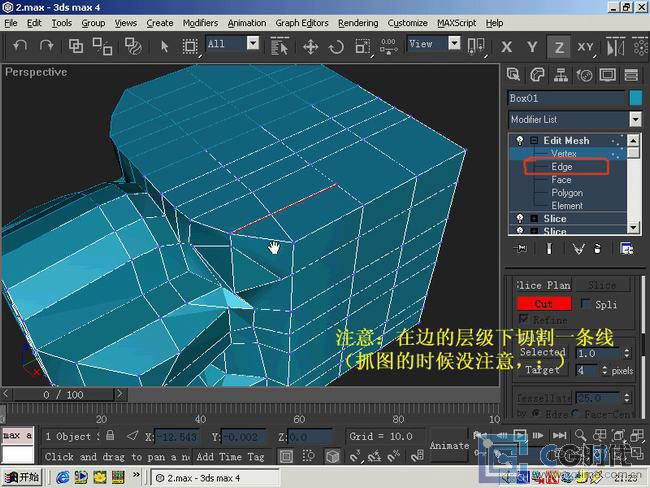This screenshot has height=488, width=650.
Task: Open the Motion command panel tab
Action: tap(584, 75)
